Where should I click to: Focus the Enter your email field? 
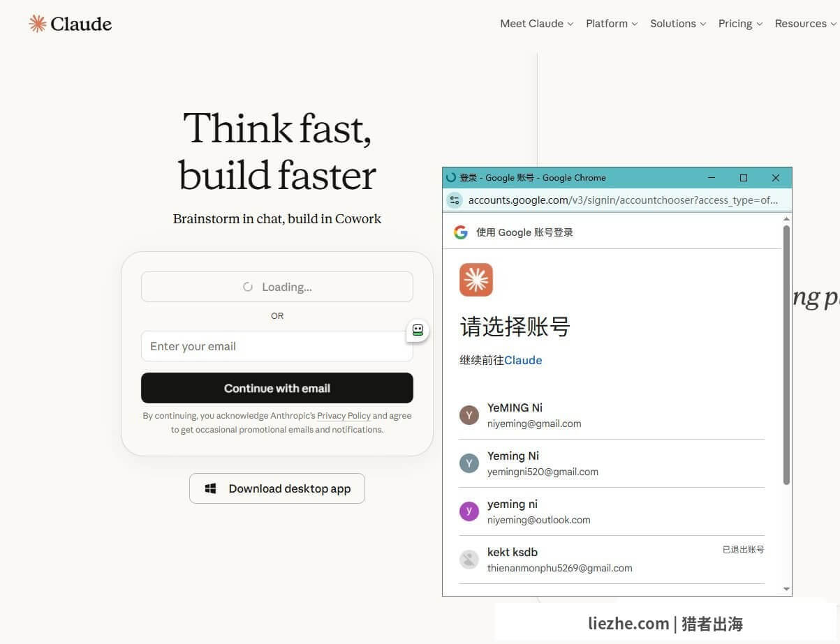coord(277,346)
